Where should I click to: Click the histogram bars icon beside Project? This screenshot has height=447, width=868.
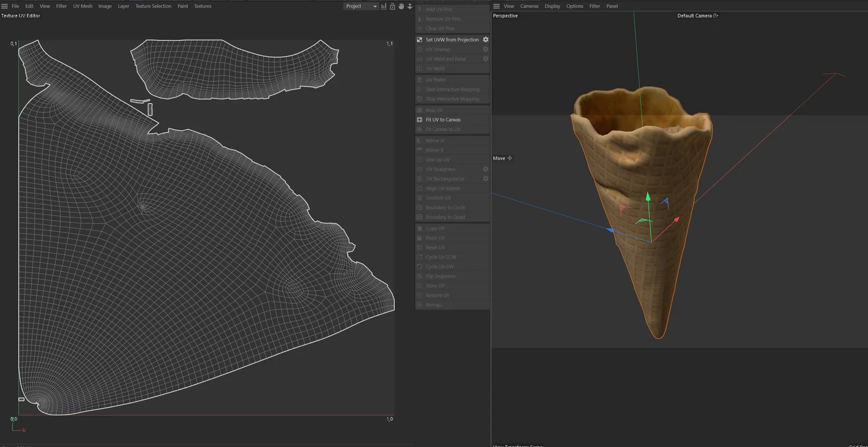point(384,6)
